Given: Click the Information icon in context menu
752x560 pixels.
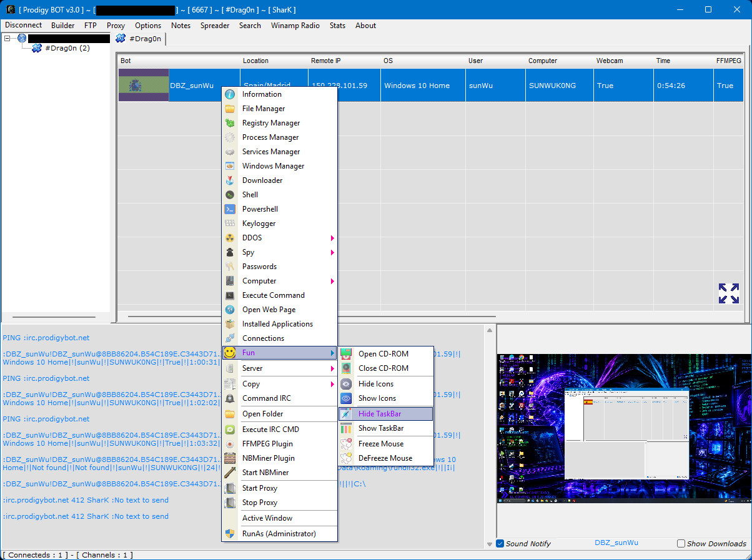Looking at the screenshot, I should 230,94.
